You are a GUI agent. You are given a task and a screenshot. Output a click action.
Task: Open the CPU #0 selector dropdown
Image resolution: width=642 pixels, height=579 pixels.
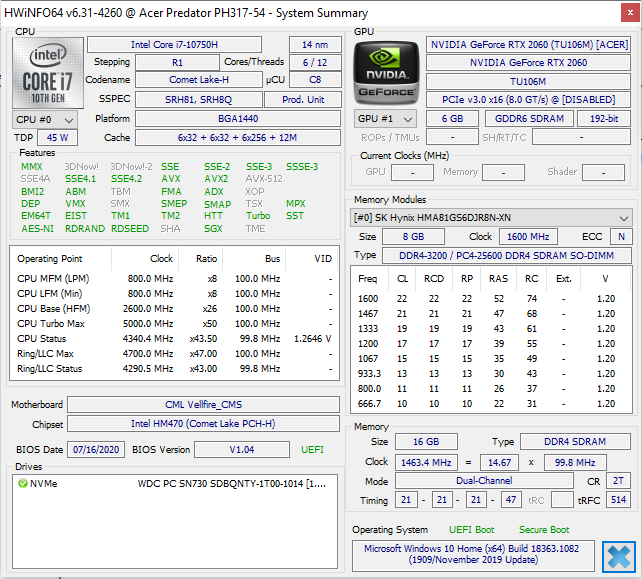pos(45,120)
